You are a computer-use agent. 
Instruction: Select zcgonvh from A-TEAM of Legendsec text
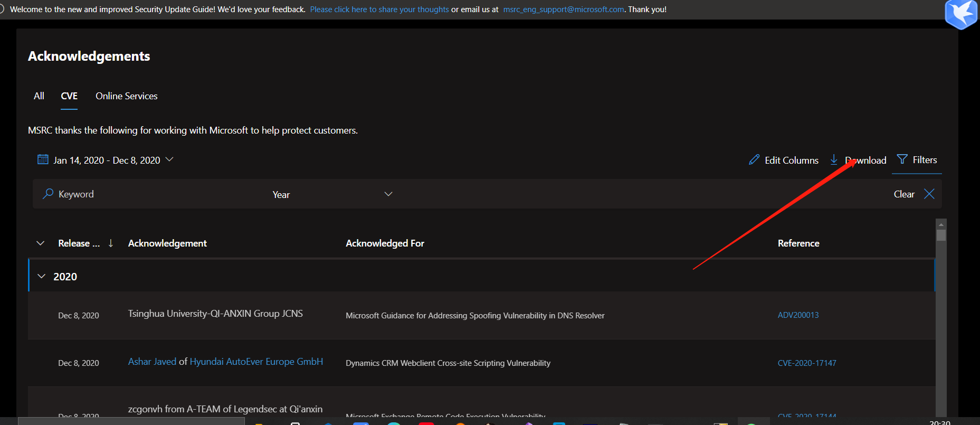(x=225, y=409)
